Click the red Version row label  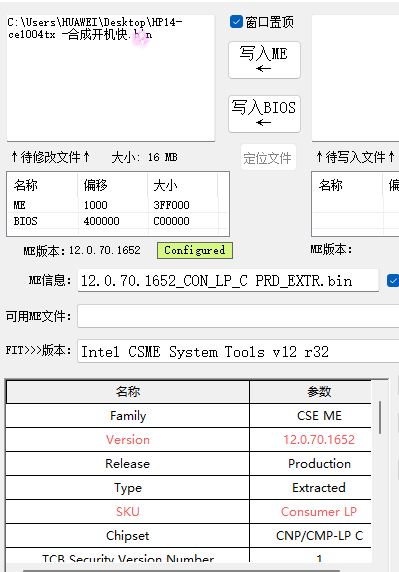pyautogui.click(x=128, y=440)
